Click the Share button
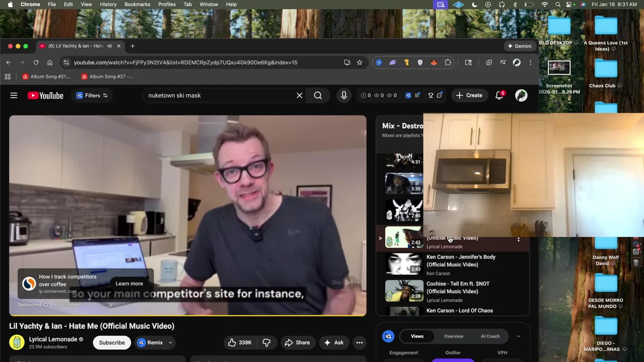This screenshot has height=362, width=644. [x=297, y=342]
